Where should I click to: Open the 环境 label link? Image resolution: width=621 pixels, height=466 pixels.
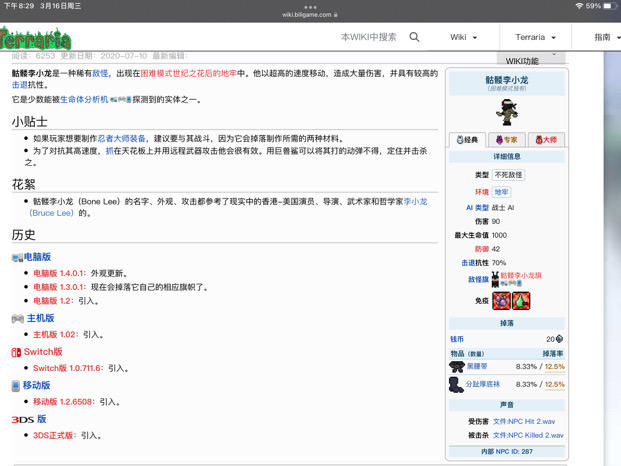tap(482, 192)
